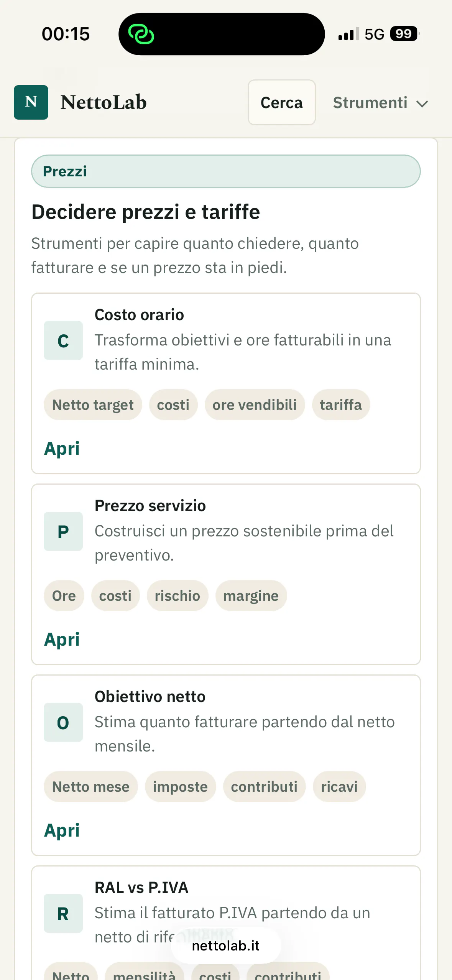The height and width of the screenshot is (980, 452).
Task: Open the Cerca search button
Action: 282,102
